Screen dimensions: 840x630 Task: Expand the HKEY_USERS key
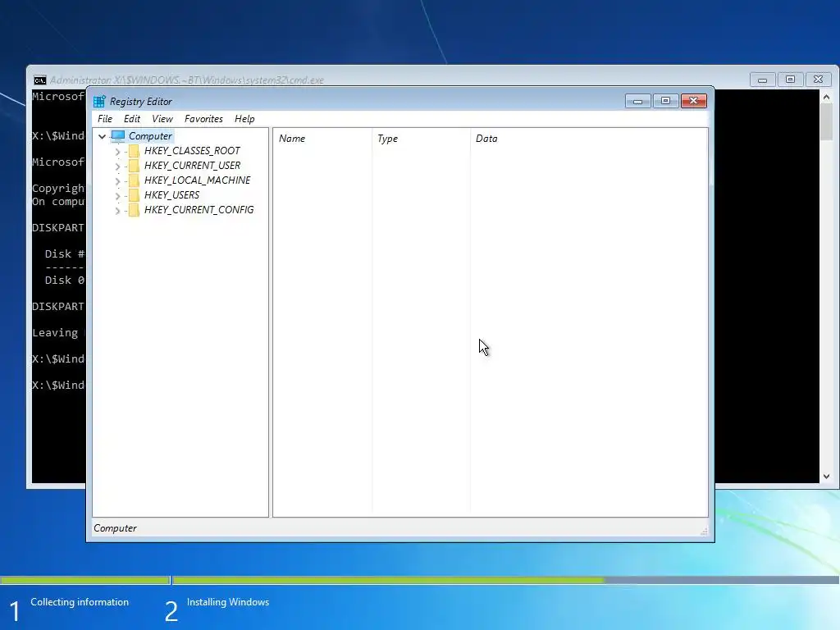pyautogui.click(x=117, y=196)
